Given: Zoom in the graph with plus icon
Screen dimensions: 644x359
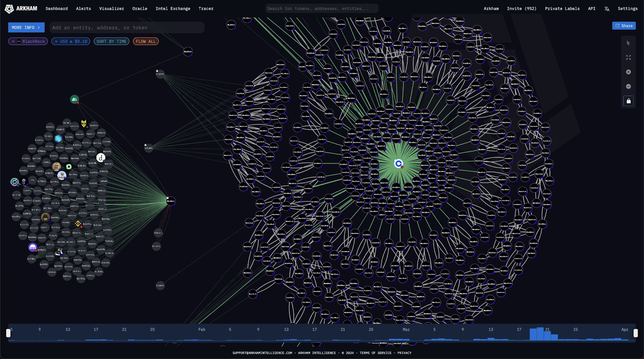Looking at the screenshot, I should [x=628, y=72].
